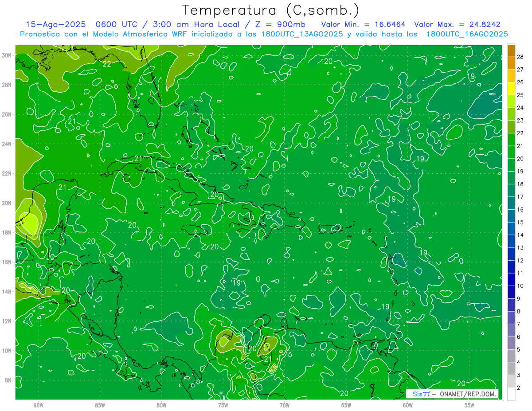Click the 10N latitude axis label
The height and width of the screenshot is (411, 532).
(x=8, y=351)
